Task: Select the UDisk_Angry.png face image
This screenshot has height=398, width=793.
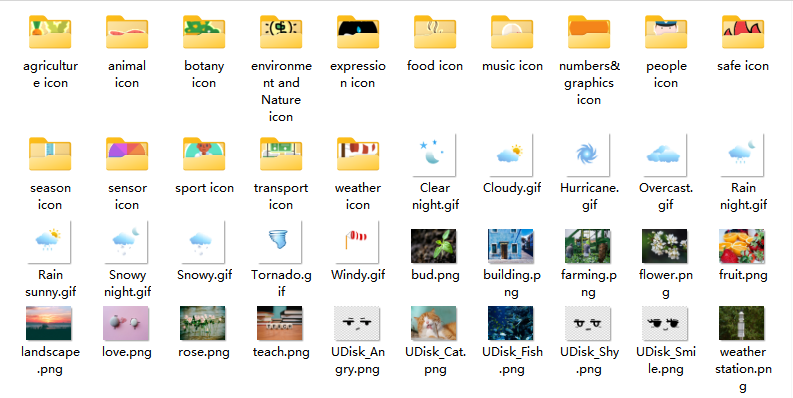Action: tap(357, 323)
